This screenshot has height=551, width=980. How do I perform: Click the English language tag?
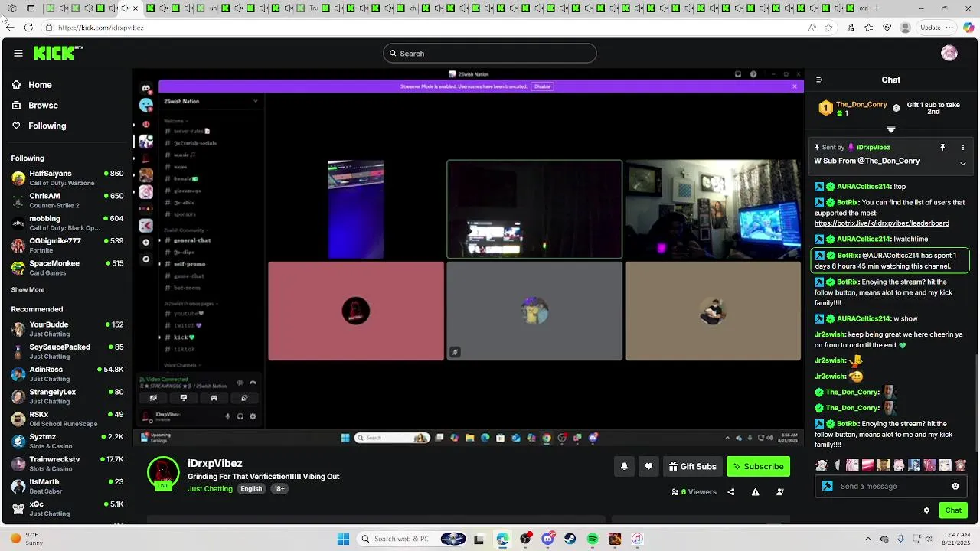[x=251, y=489]
